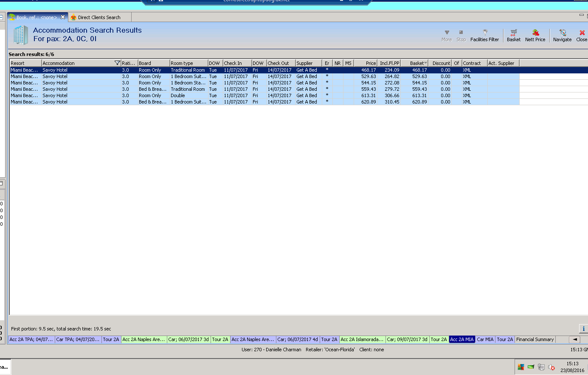
Task: Click the muted volume tray icon
Action: coord(551,367)
